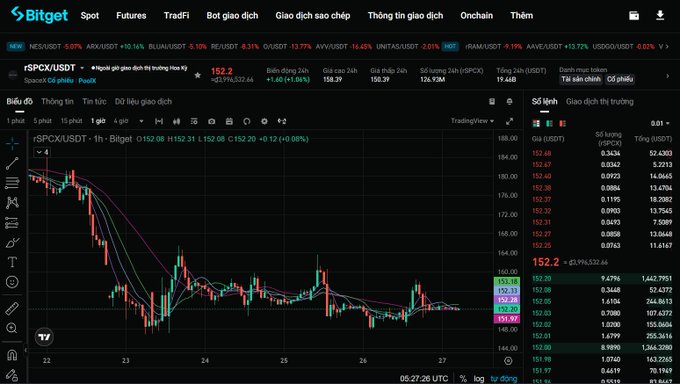Toggle the lock drawing tools icon
Image resolution: width=680 pixels, height=384 pixels.
(12, 375)
